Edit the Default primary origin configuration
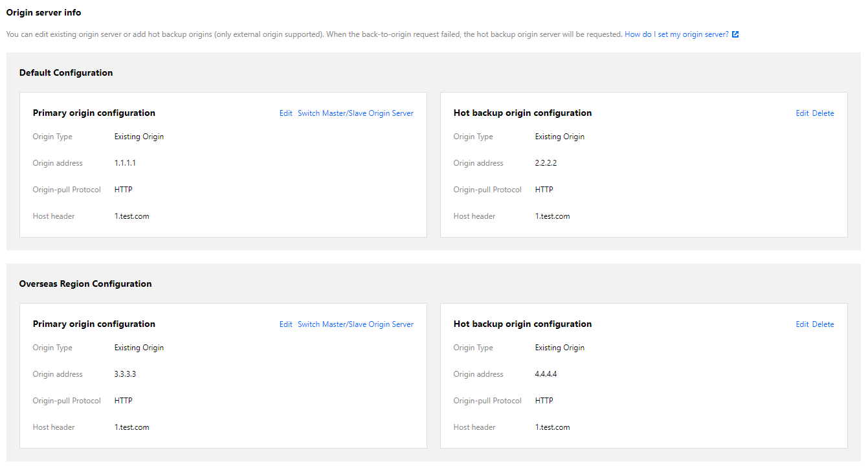Image resolution: width=868 pixels, height=470 pixels. tap(285, 113)
